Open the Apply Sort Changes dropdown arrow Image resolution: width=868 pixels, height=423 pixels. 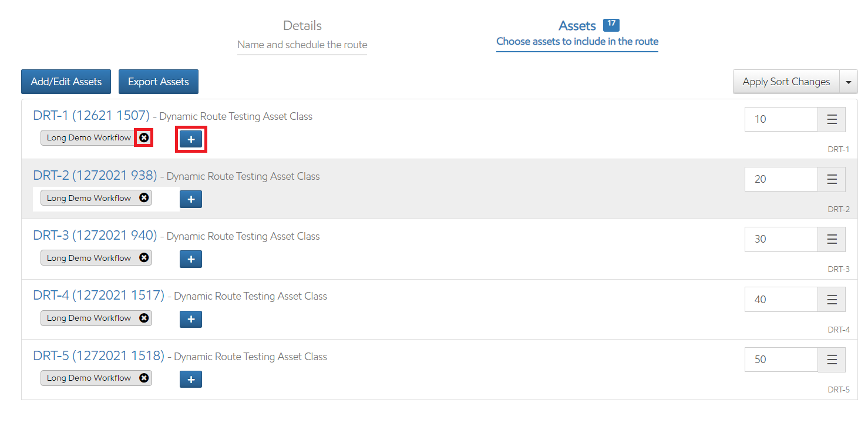849,82
